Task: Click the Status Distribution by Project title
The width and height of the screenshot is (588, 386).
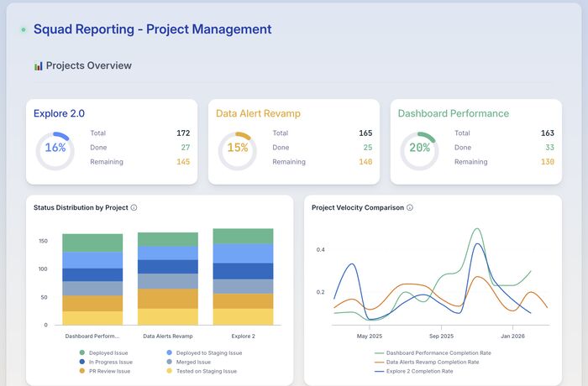Action: coord(81,207)
